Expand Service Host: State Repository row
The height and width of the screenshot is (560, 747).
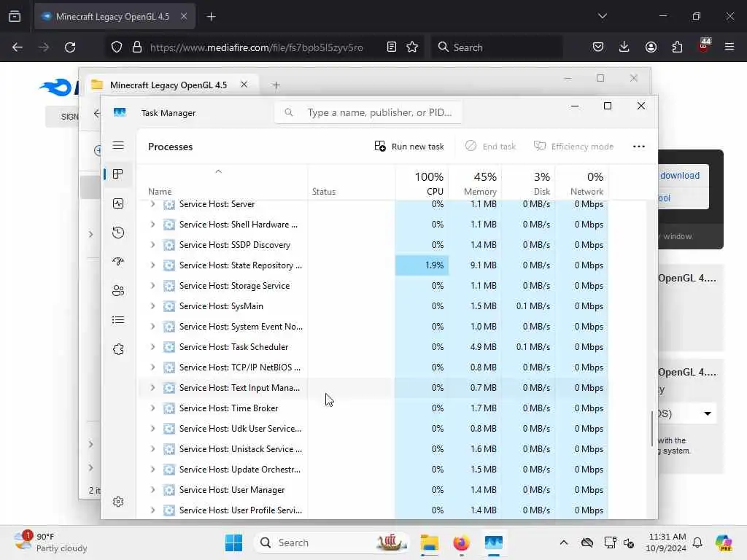(152, 265)
